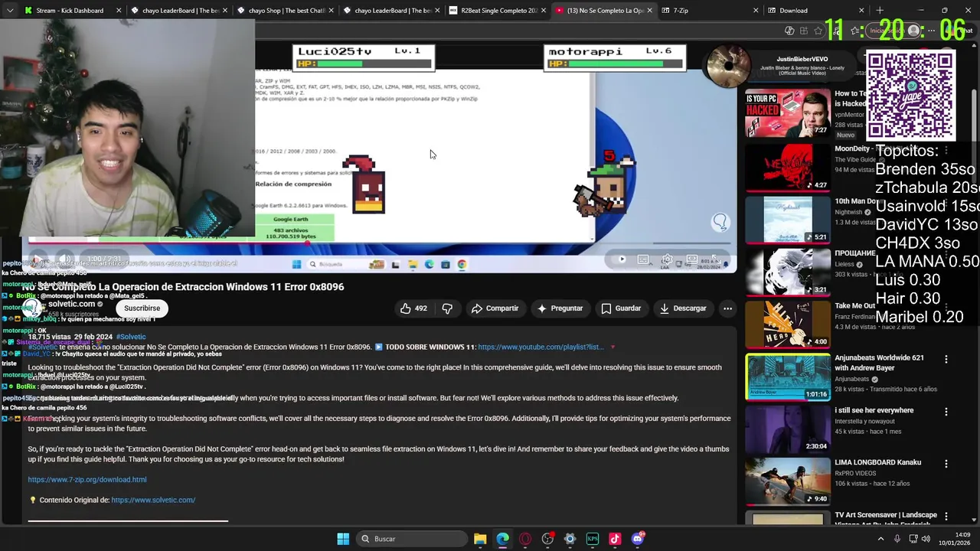
Task: Open Discord from taskbar
Action: [638, 539]
